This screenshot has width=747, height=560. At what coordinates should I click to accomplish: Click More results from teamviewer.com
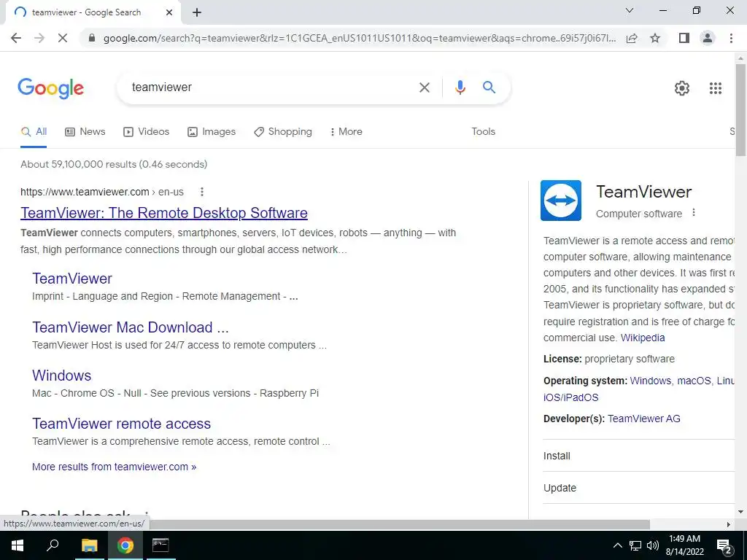coord(114,467)
